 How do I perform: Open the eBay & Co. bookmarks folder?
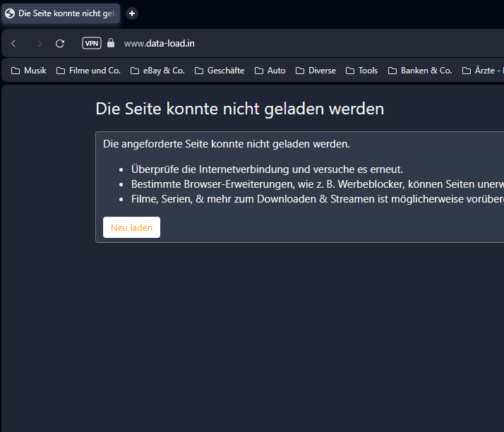coord(157,71)
